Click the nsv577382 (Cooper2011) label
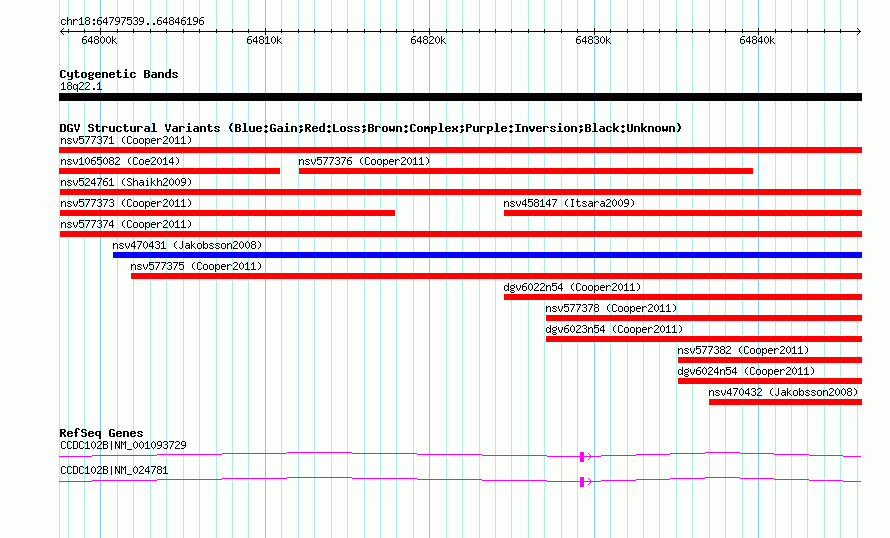Screen dimensions: 890x538 coord(743,350)
